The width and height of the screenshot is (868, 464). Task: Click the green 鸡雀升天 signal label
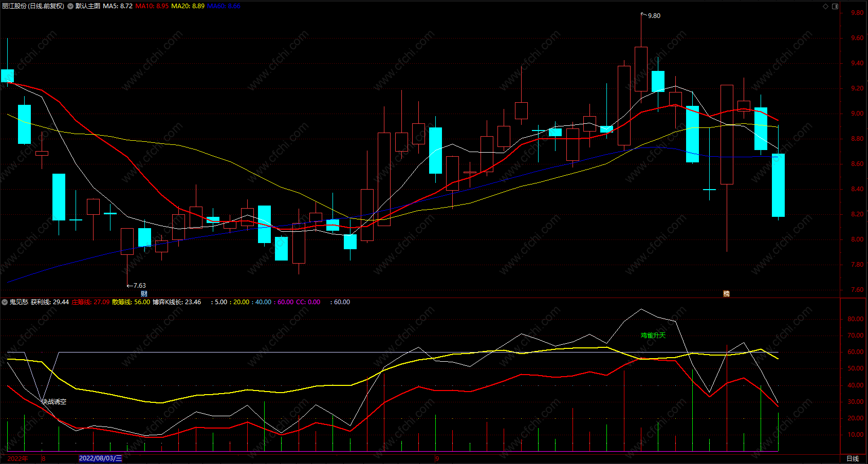(653, 336)
